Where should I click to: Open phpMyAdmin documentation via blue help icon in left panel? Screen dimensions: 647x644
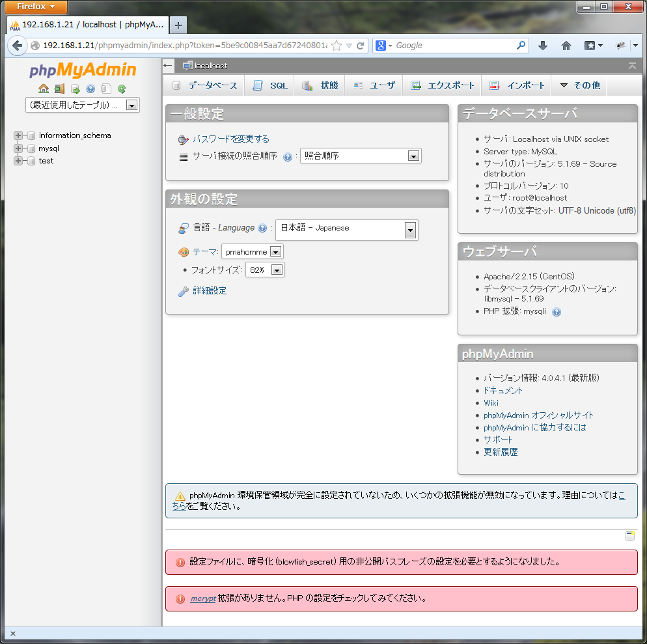pos(90,89)
